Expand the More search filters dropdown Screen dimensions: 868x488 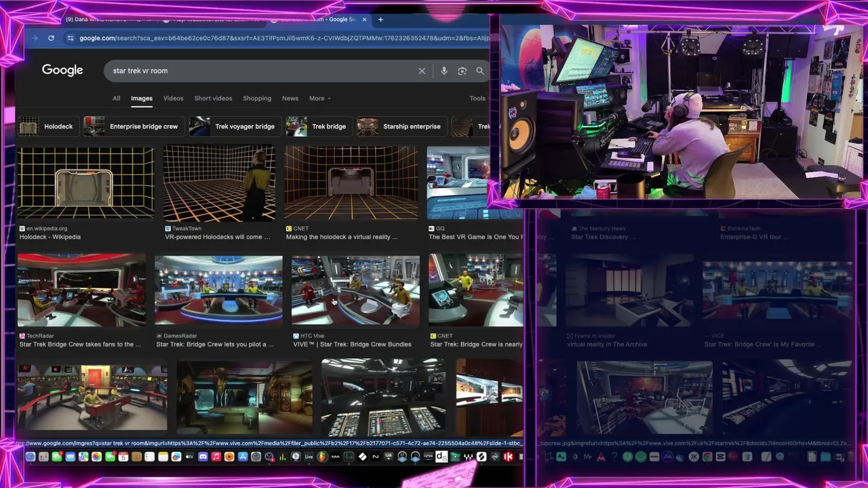pyautogui.click(x=320, y=98)
